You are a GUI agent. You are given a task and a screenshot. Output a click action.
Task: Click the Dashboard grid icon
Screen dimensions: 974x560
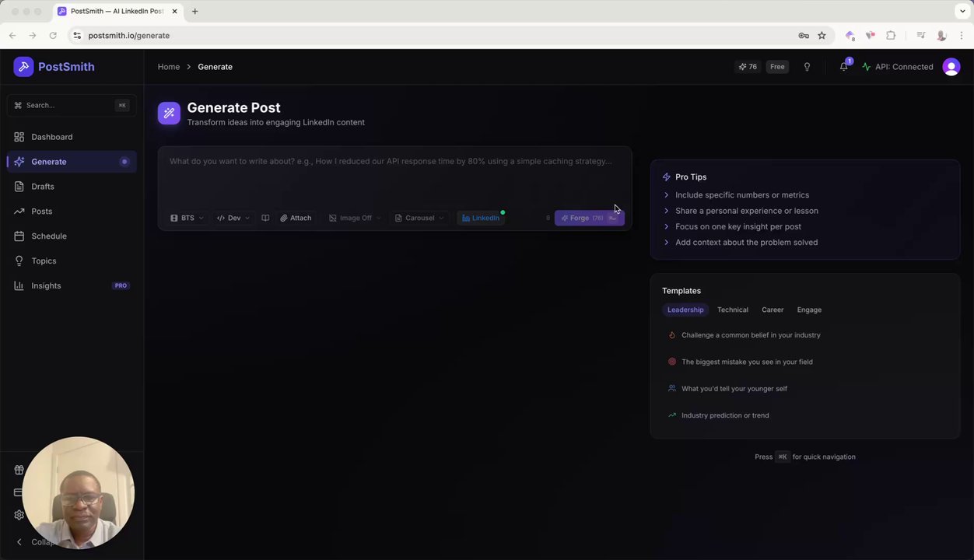19,137
